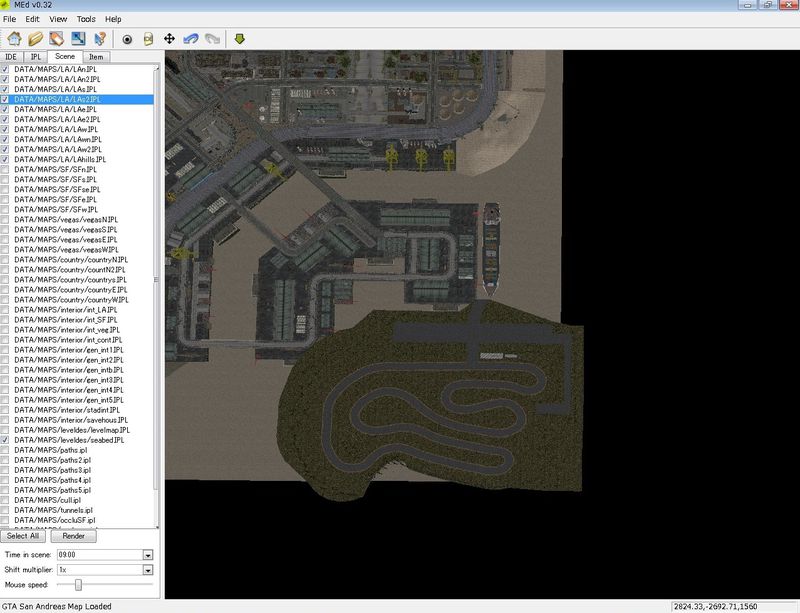Image resolution: width=800 pixels, height=613 pixels.
Task: Click the MEd application icon in title bar
Action: [5, 5]
